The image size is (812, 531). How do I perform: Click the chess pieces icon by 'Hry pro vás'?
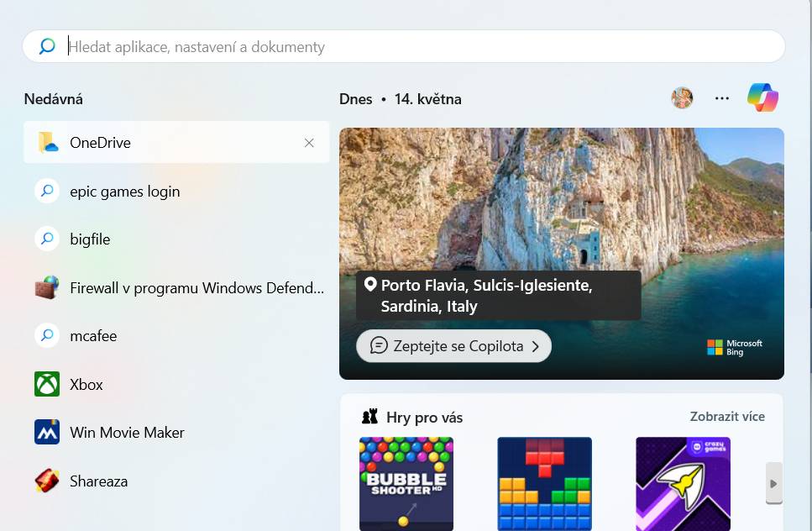tap(369, 416)
